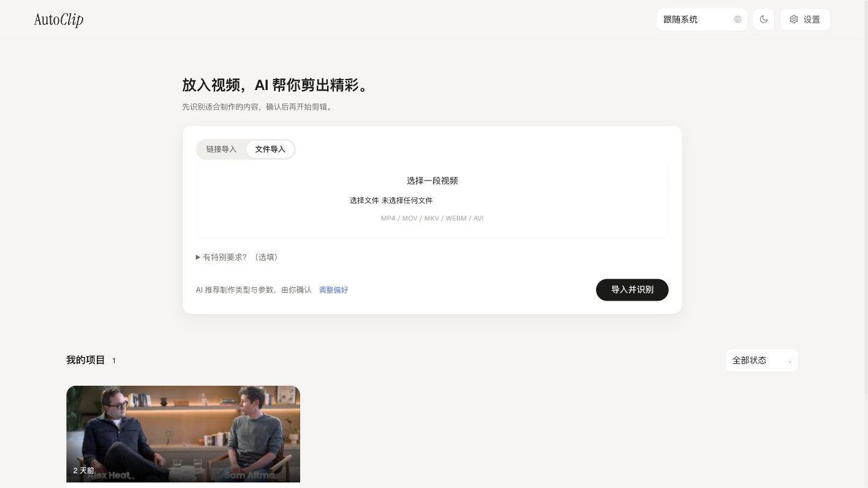The height and width of the screenshot is (488, 868).
Task: Open 调整偏好 link
Action: pyautogui.click(x=334, y=290)
